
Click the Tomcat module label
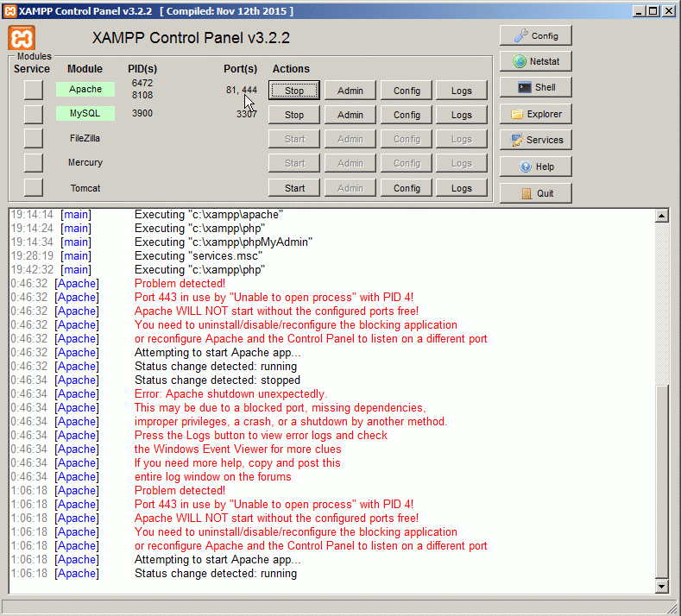pos(85,188)
